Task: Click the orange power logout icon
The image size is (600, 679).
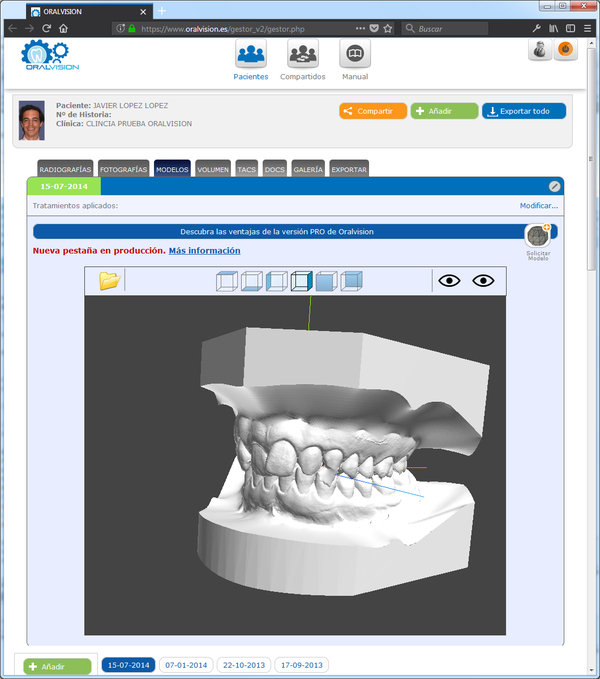Action: 566,50
